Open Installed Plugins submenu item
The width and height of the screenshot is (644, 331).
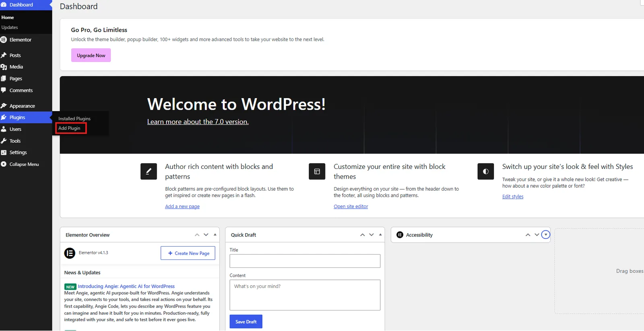pyautogui.click(x=74, y=119)
